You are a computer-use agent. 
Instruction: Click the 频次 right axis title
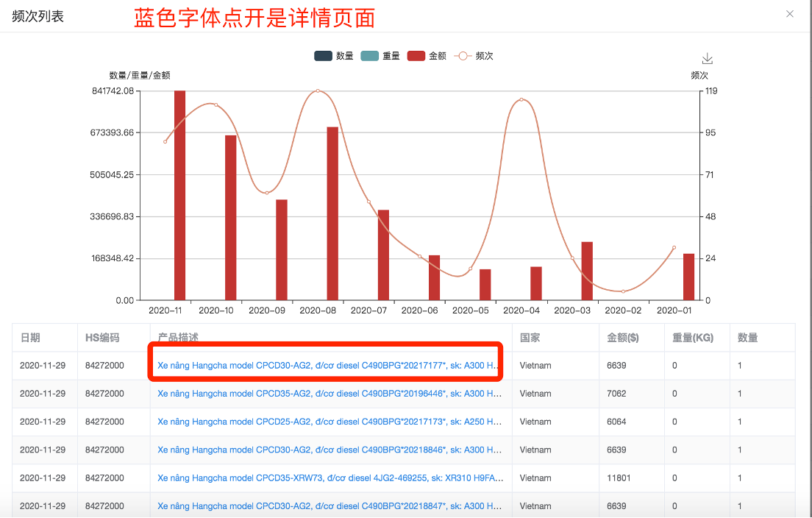point(699,75)
